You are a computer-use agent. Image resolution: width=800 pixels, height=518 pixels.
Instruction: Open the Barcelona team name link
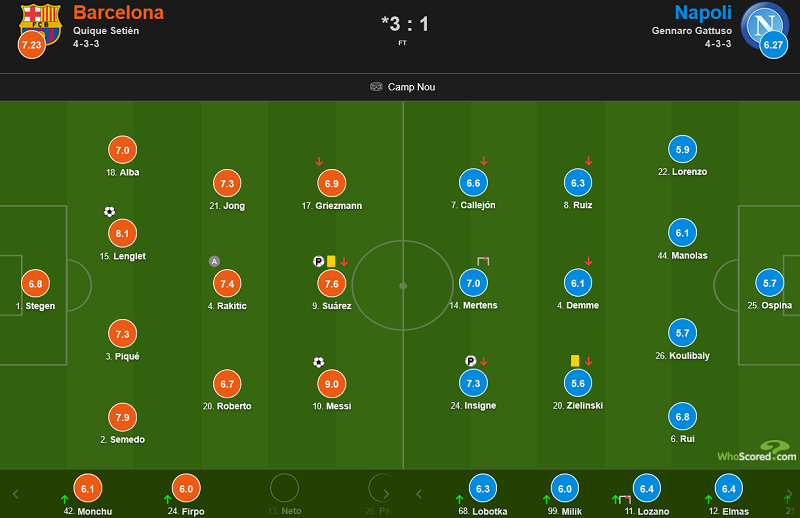(x=118, y=13)
